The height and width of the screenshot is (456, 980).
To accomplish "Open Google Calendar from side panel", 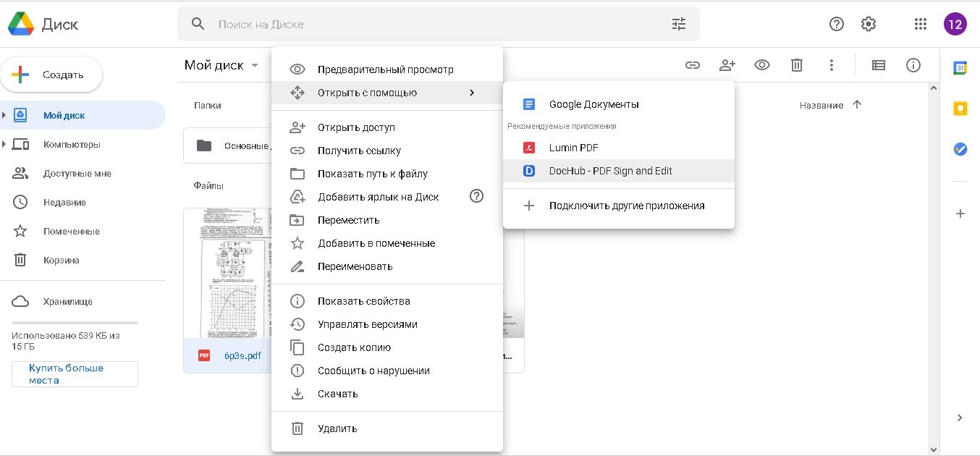I will coord(960,68).
